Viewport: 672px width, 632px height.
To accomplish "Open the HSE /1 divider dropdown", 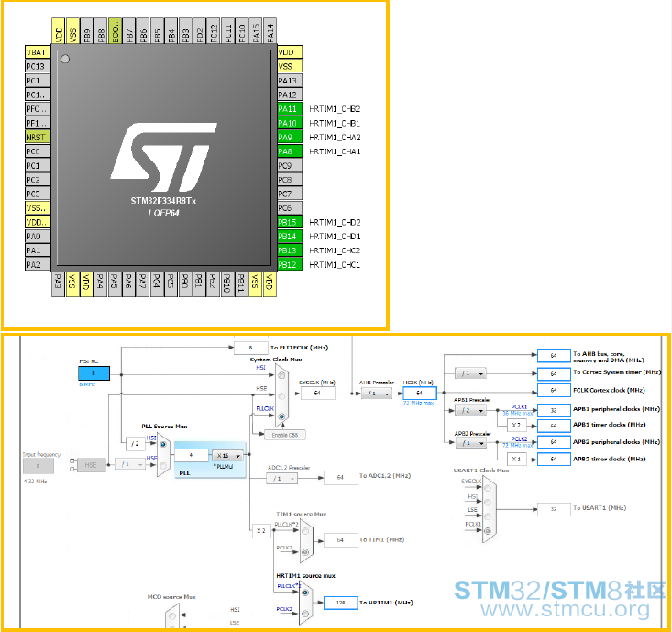I will 130,464.
